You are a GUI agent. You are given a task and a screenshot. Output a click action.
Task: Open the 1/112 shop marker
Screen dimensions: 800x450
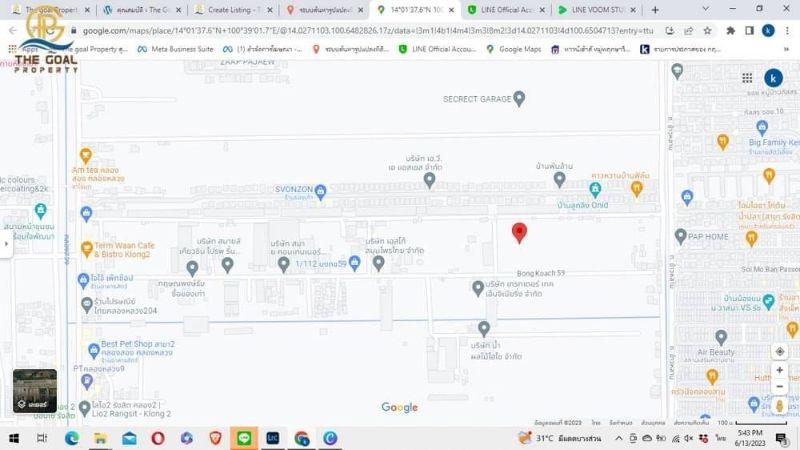point(355,263)
